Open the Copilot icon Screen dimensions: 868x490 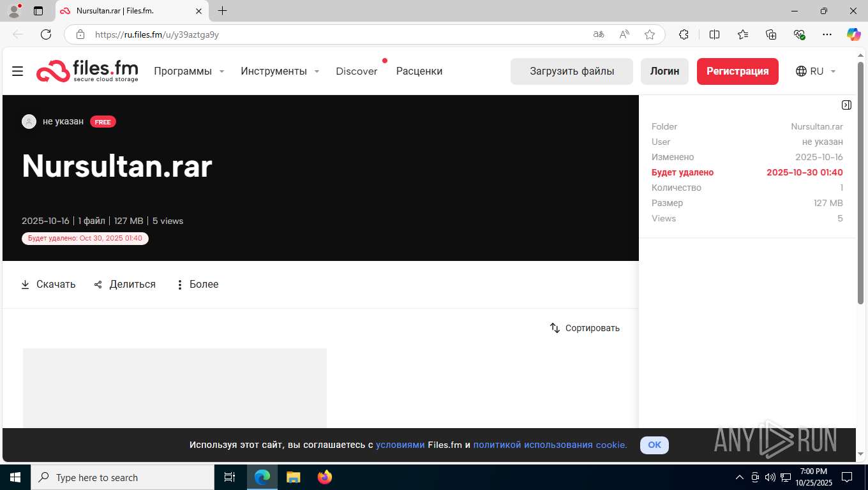coord(853,34)
